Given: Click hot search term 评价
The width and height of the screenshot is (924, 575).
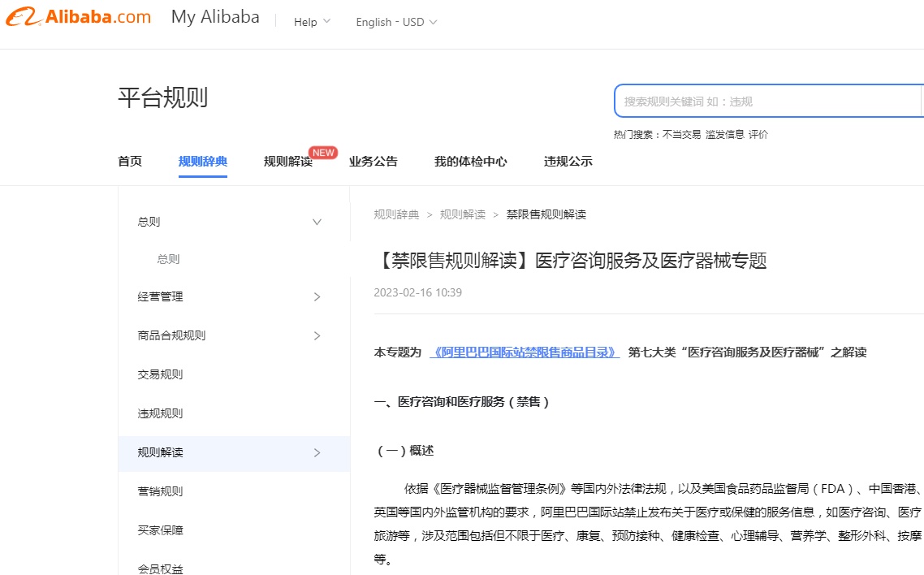Looking at the screenshot, I should (x=758, y=134).
